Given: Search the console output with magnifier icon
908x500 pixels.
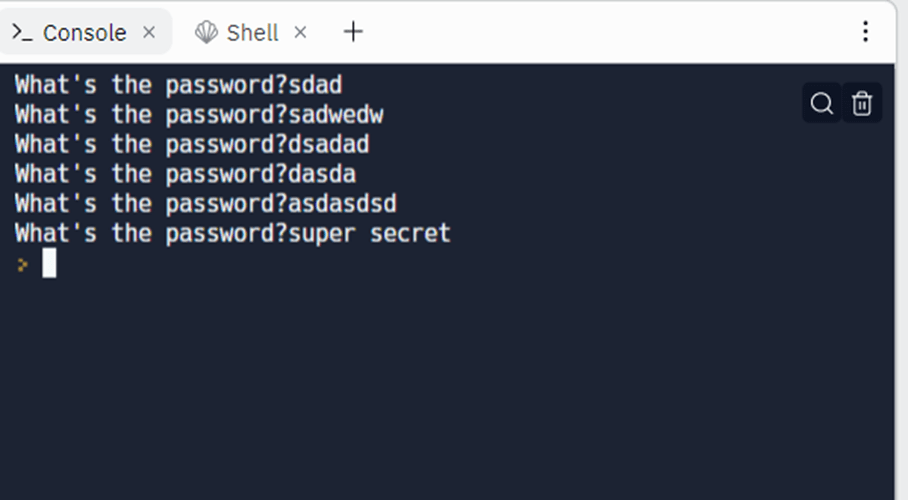Looking at the screenshot, I should click(x=822, y=103).
